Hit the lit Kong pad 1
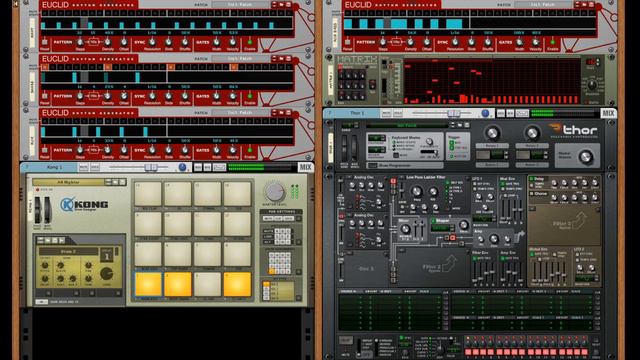Viewport: 640px width, 360px height. [148, 284]
